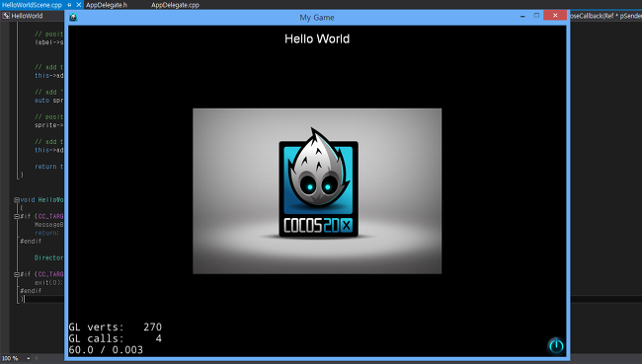Click the Hello World label in game
This screenshot has width=642, height=364.
(x=317, y=38)
